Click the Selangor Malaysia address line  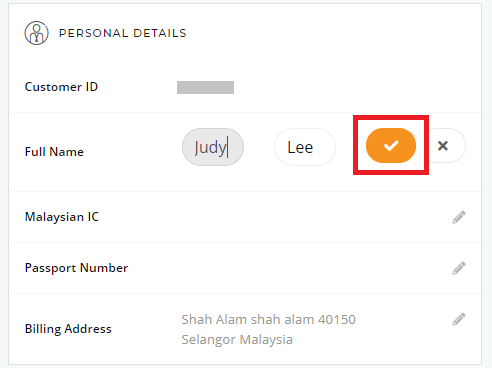coord(237,340)
